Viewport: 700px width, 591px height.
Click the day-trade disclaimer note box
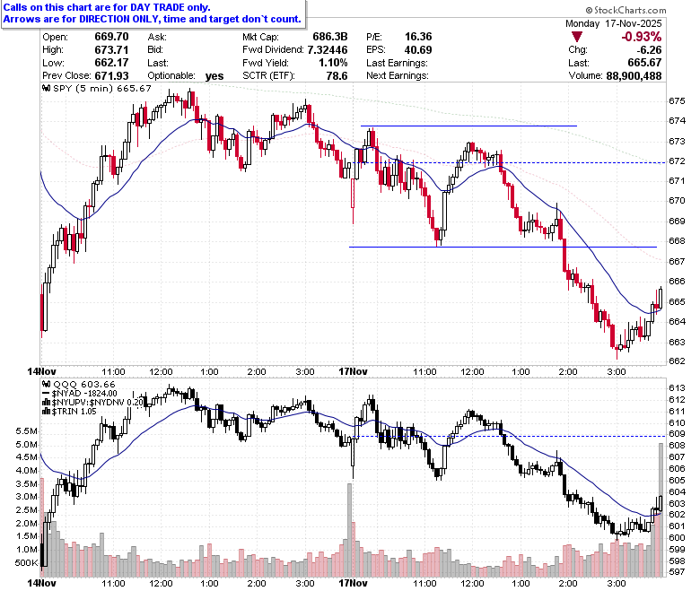click(153, 13)
